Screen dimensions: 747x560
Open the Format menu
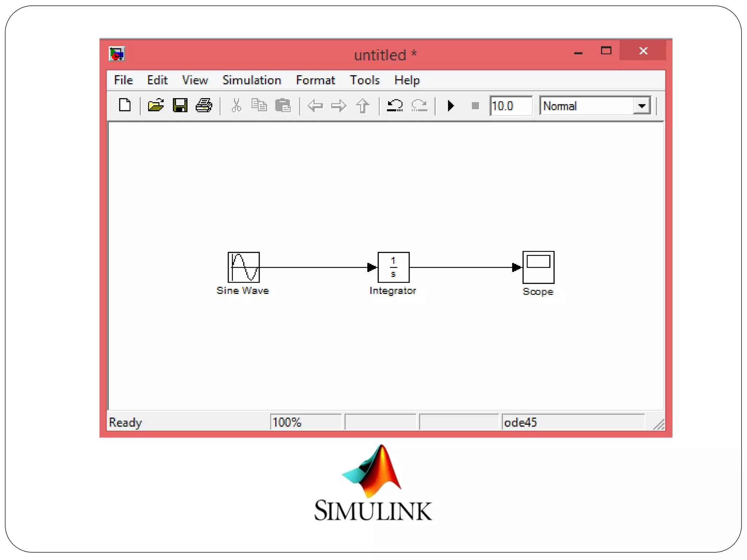tap(316, 80)
